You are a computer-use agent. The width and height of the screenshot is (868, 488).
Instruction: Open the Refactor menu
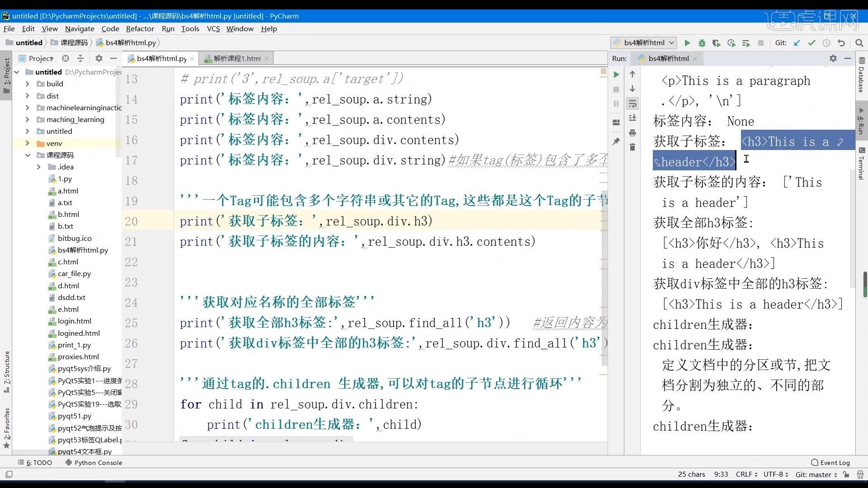coord(140,28)
